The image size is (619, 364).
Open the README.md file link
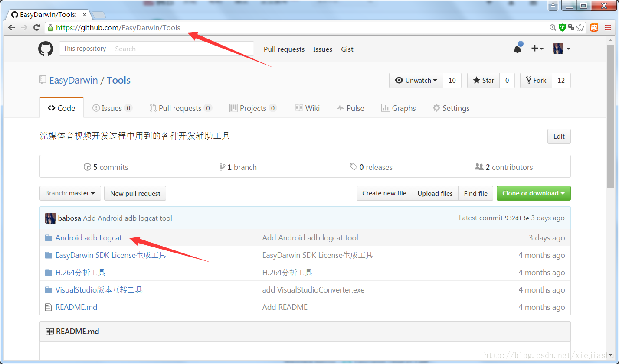point(76,307)
